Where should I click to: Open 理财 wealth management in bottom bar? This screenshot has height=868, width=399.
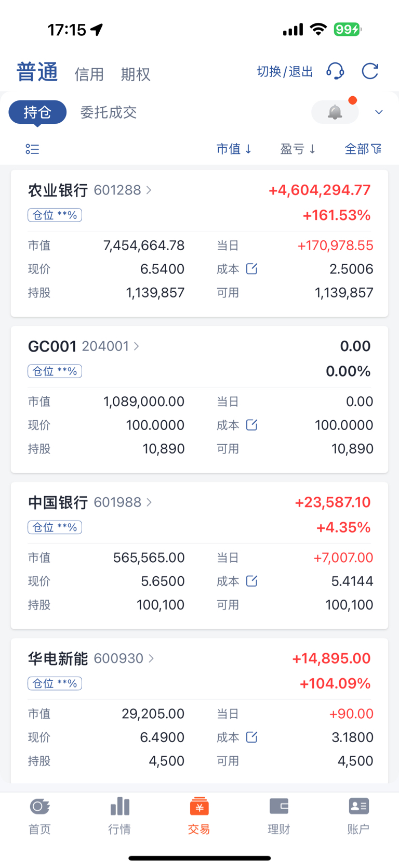(279, 815)
